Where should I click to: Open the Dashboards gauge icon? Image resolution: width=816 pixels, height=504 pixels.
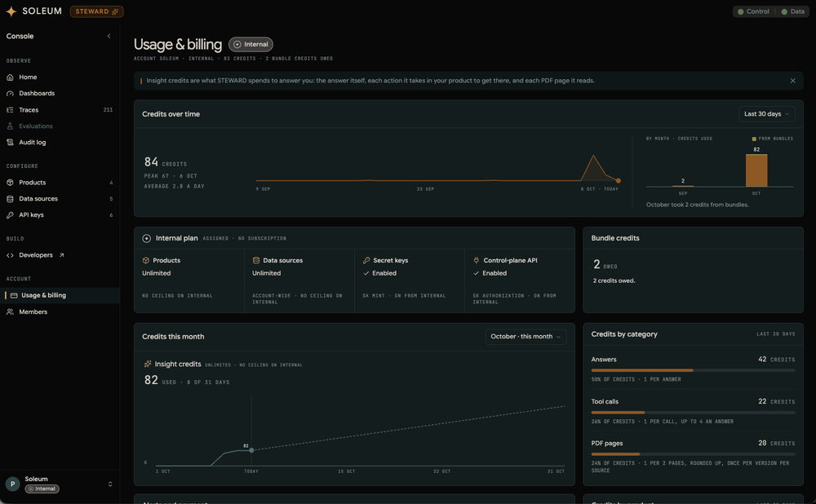[x=10, y=94]
